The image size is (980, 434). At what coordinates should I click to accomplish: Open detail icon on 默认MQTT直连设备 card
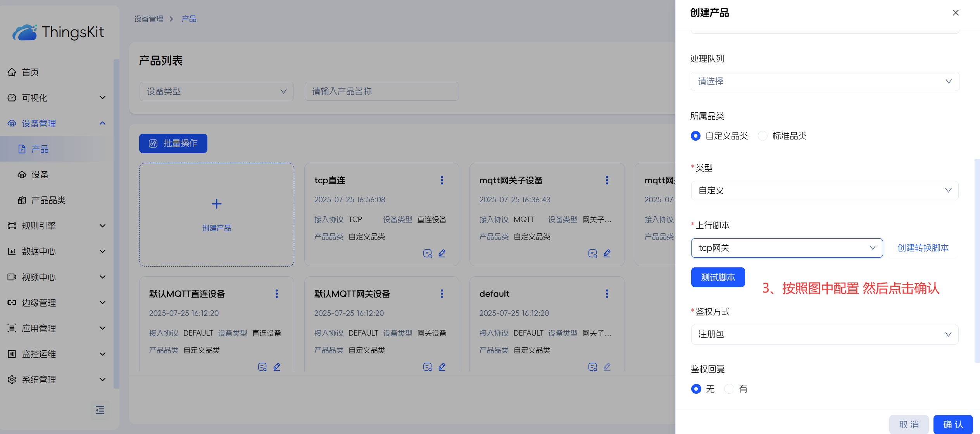pyautogui.click(x=262, y=367)
